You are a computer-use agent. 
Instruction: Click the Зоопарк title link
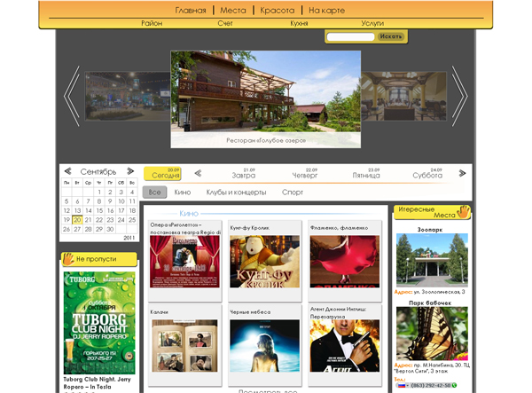coord(430,230)
